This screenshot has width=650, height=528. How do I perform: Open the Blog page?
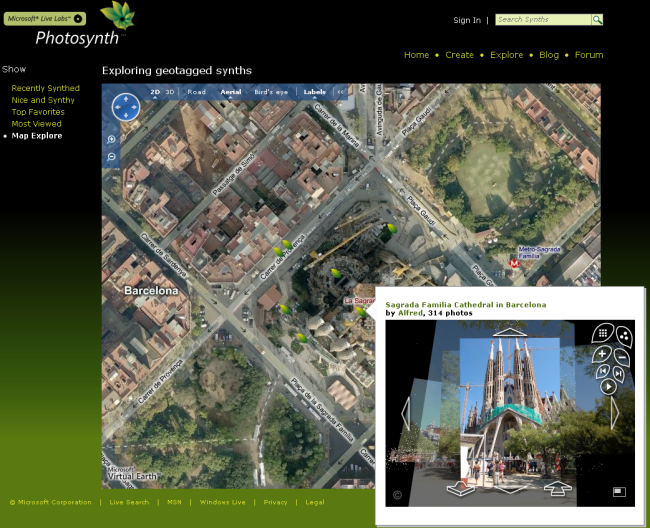click(x=549, y=55)
